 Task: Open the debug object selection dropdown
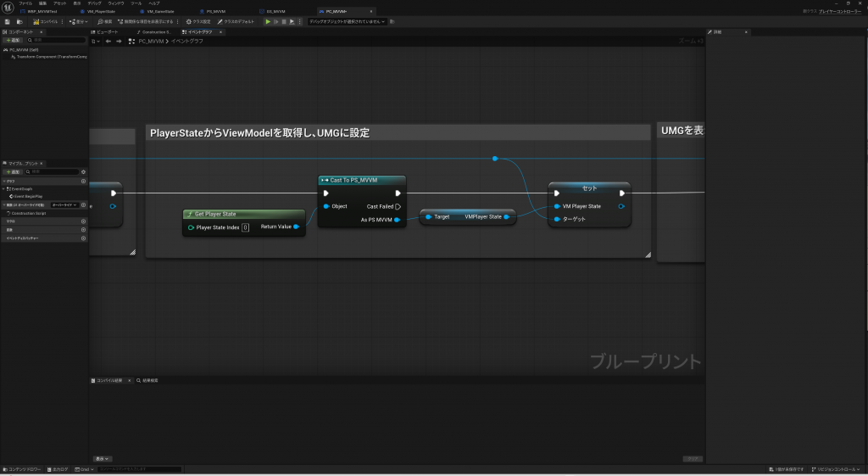347,21
